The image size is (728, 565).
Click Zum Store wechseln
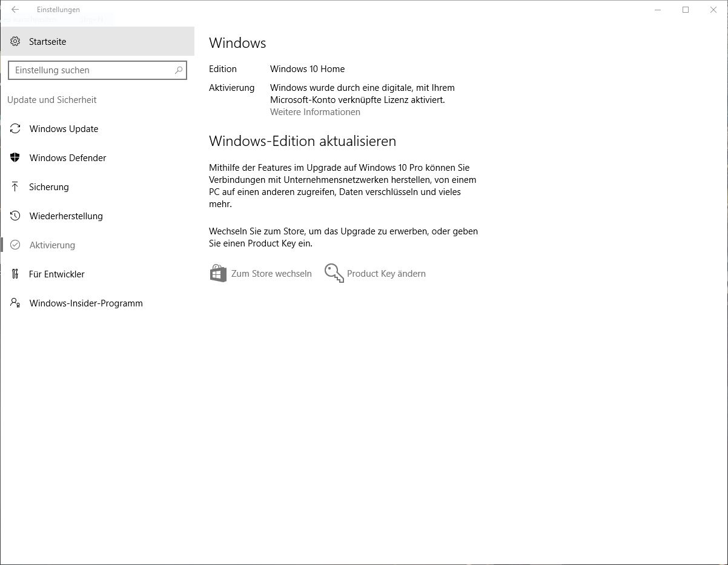click(261, 274)
